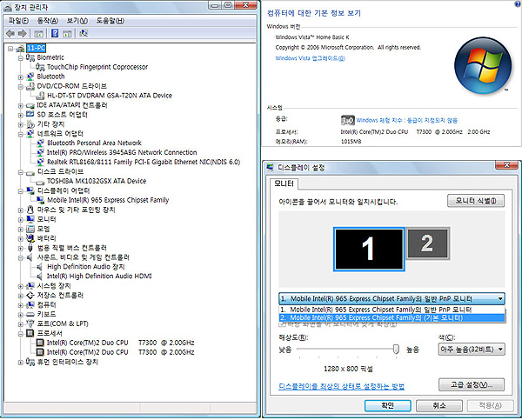Screen dimensions: 522x420
Task: Select the 모니터 tab in display settings
Action: pos(284,183)
